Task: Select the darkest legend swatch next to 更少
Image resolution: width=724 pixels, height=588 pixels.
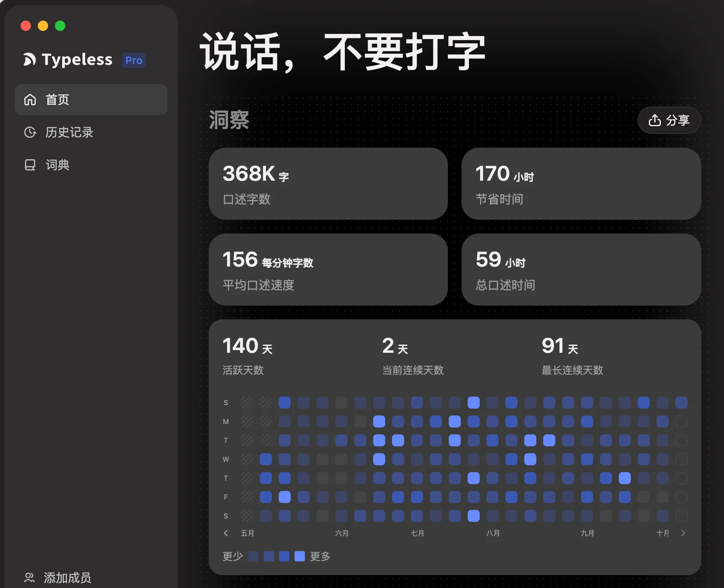Action: [x=253, y=556]
